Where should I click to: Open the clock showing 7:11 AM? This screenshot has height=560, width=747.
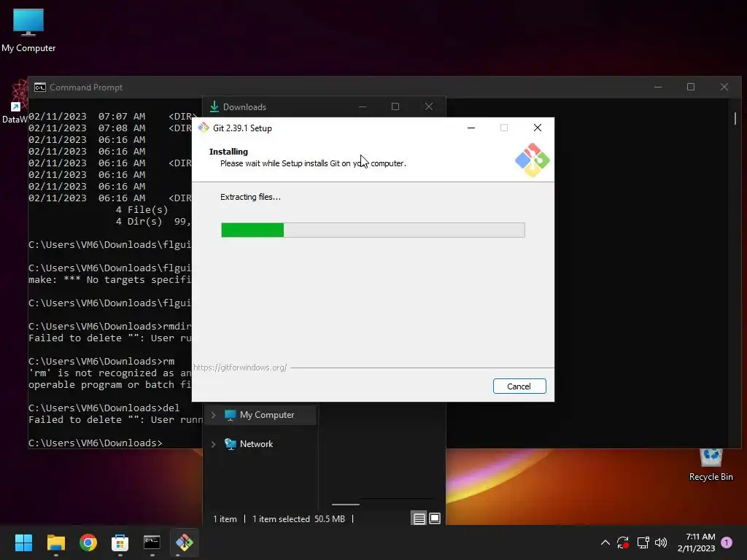pos(697,542)
